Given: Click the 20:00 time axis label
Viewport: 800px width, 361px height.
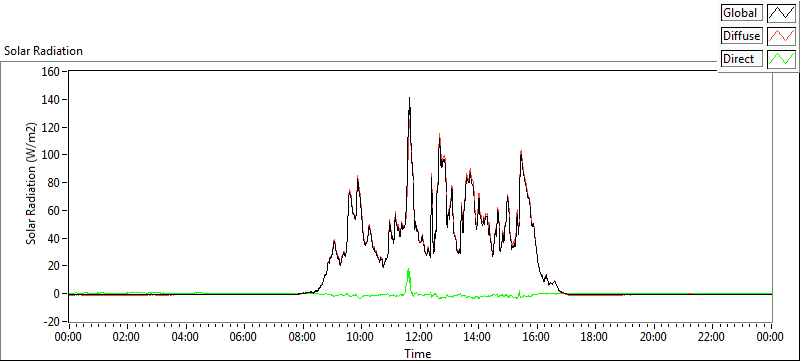Looking at the screenshot, I should 654,337.
